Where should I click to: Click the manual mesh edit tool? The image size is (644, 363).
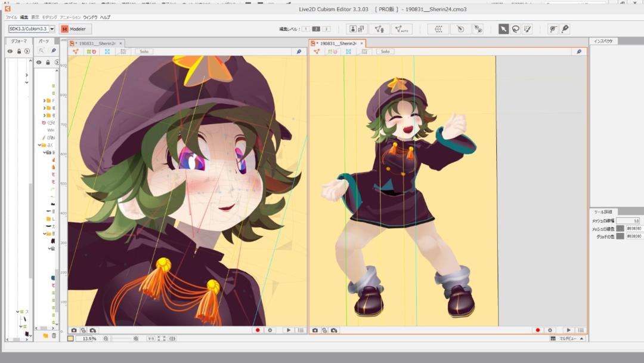(x=379, y=29)
